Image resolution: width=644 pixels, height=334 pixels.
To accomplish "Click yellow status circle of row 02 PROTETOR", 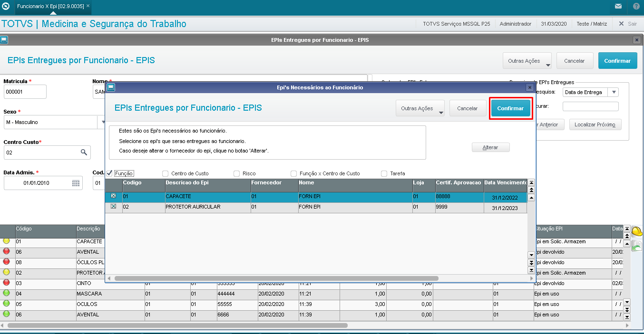I will point(7,272).
